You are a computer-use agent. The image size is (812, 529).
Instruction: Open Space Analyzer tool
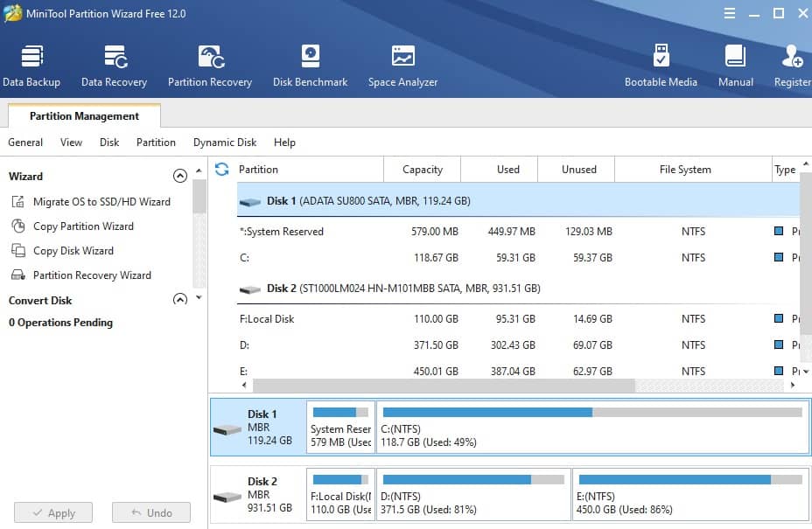click(402, 66)
